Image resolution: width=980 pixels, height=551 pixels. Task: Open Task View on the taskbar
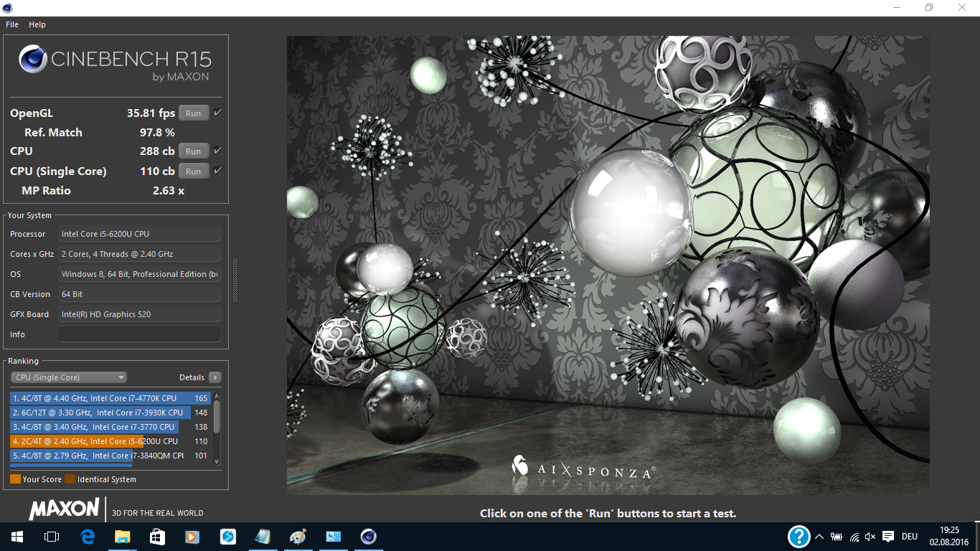pyautogui.click(x=51, y=537)
